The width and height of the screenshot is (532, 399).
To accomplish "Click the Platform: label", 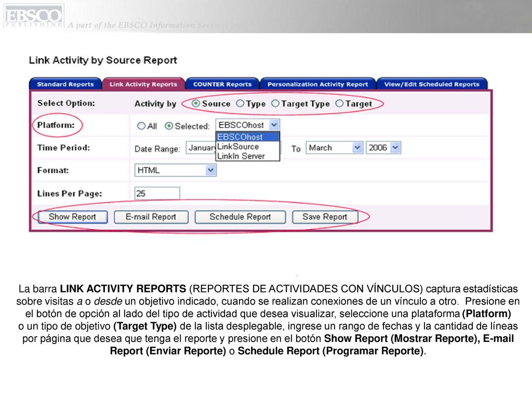I will 56,125.
